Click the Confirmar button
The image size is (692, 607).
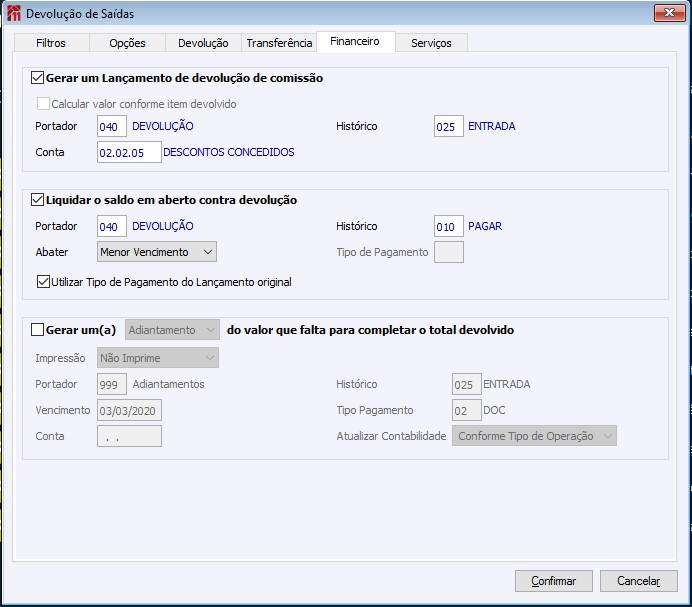click(x=553, y=581)
